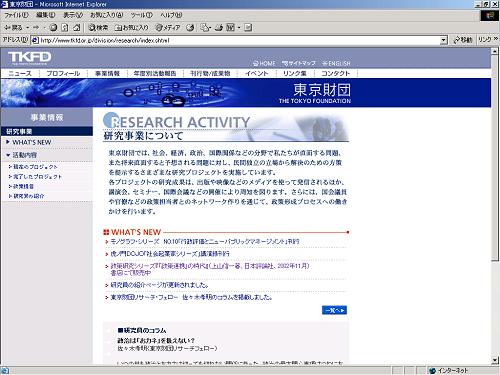Open the 研究員の紹介 sidebar link

pyautogui.click(x=28, y=196)
